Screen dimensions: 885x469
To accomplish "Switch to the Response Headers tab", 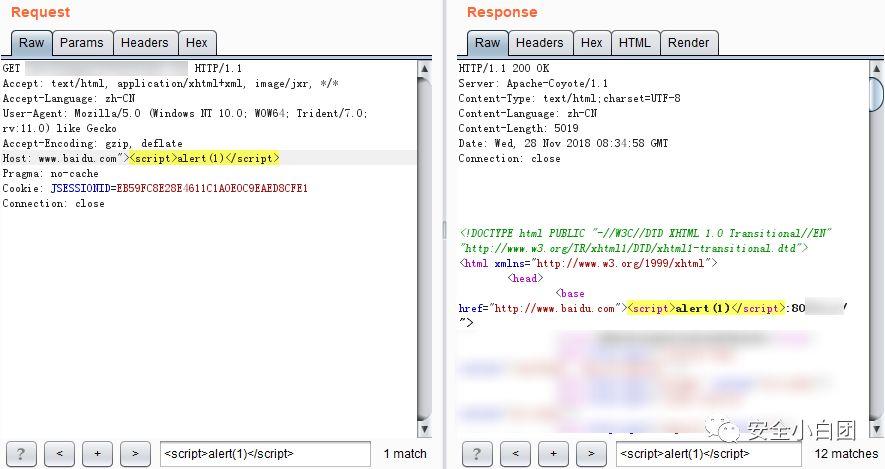I will tap(540, 43).
